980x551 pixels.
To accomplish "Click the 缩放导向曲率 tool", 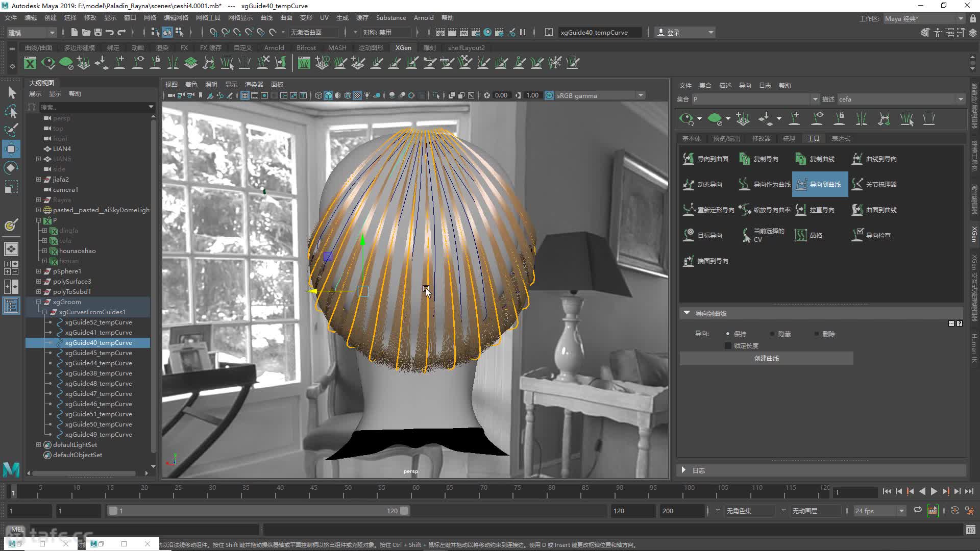I will tap(764, 210).
